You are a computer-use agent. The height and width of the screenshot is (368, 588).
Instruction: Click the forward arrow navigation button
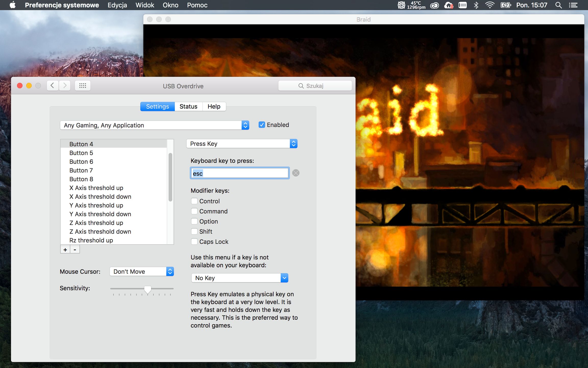tap(65, 86)
